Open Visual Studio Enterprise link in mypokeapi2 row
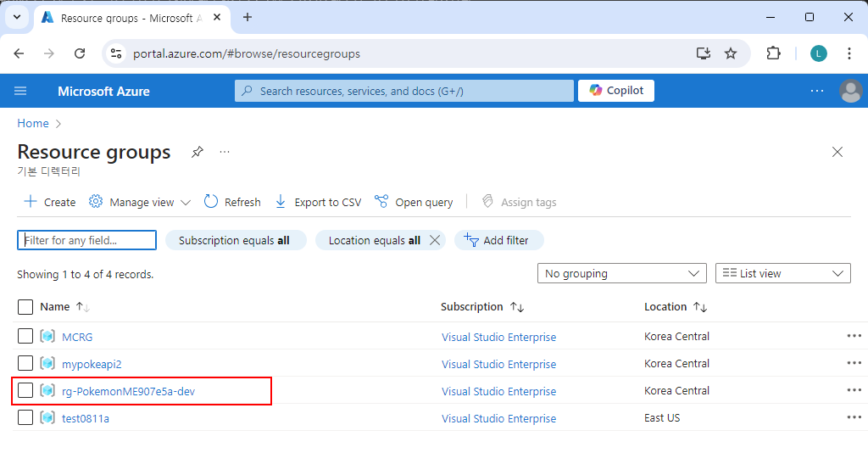The width and height of the screenshot is (868, 464). coord(498,364)
